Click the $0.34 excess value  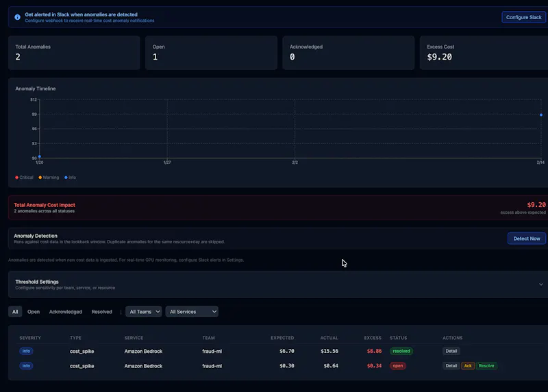(374, 366)
